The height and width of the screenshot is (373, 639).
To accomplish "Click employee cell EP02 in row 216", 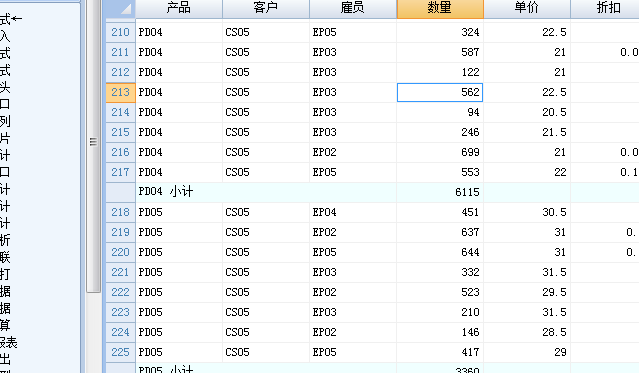I will click(x=353, y=152).
